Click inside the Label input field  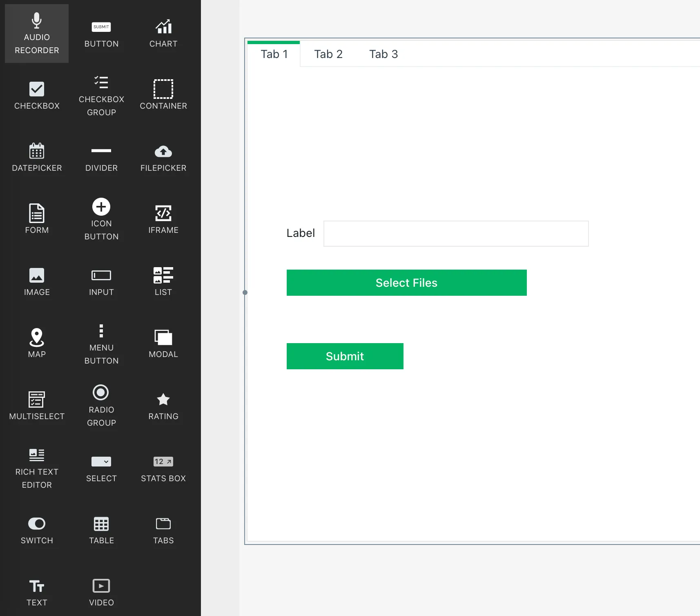[x=456, y=234]
